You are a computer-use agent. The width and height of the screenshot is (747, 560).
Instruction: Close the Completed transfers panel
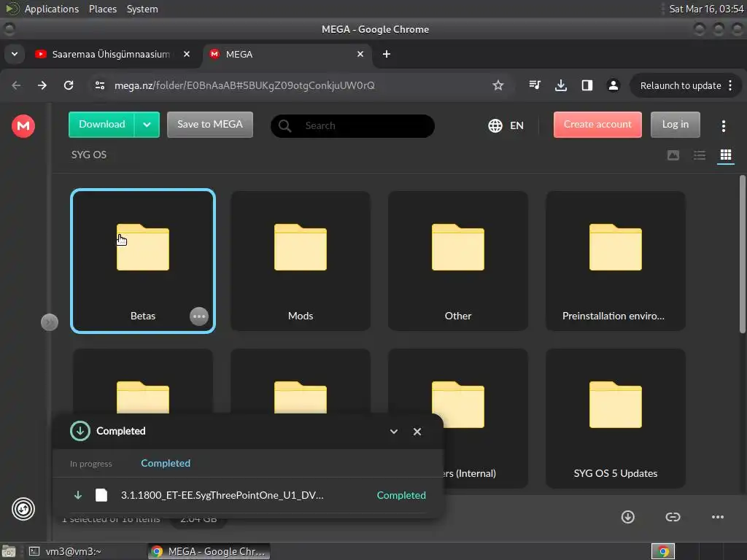(417, 432)
